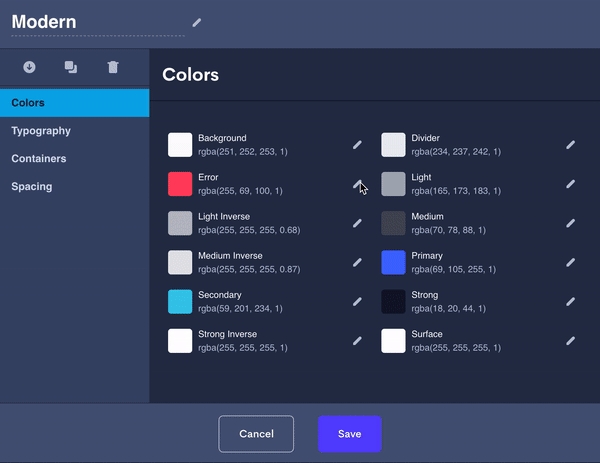Screen dimensions: 600x463
Task: Open the edit pencil for Secondary color
Action: [x=357, y=301]
